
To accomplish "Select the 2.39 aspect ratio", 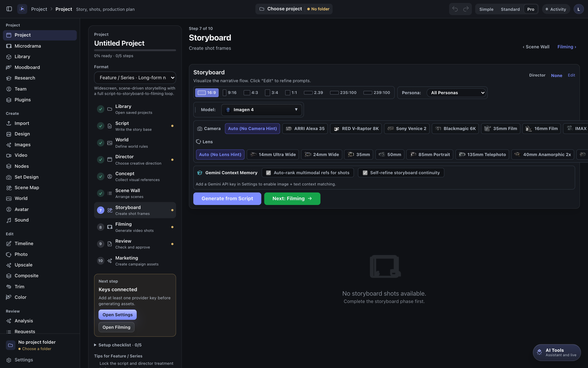I will [x=313, y=92].
